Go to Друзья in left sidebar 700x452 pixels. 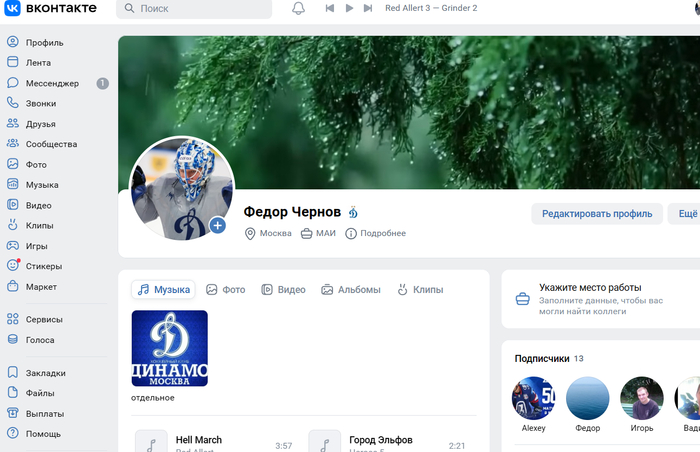[x=40, y=124]
